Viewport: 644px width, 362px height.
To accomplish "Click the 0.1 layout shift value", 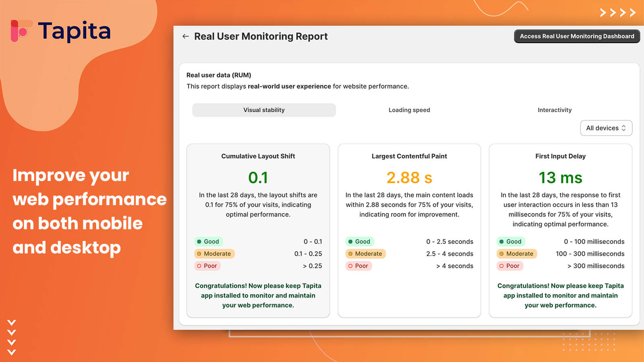I will tap(258, 177).
